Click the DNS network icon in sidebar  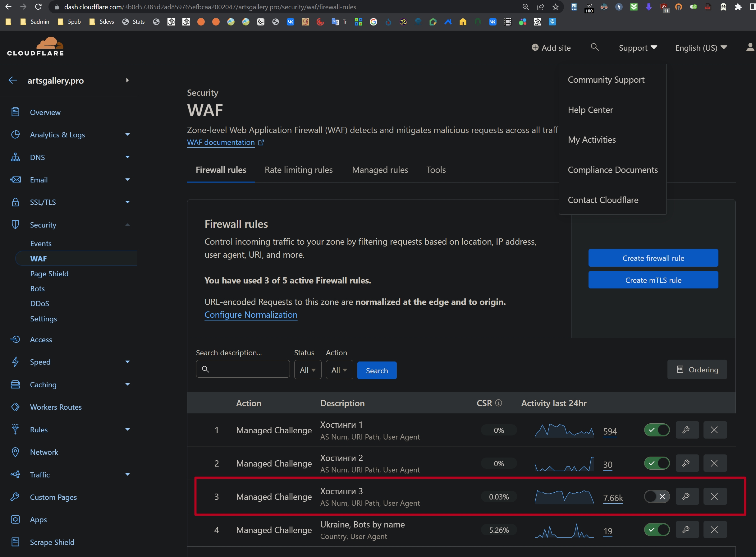coord(15,157)
